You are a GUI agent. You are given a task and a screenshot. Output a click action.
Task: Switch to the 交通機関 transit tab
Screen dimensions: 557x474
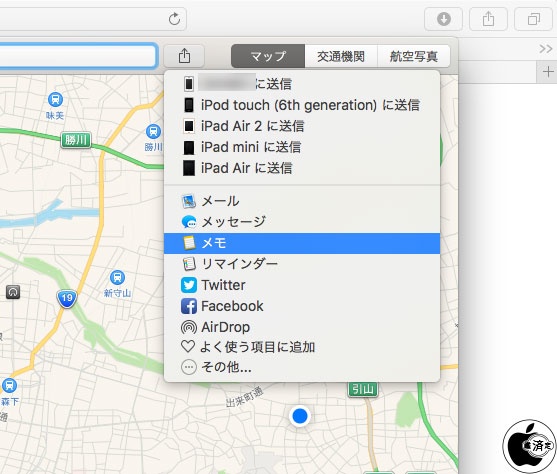(341, 56)
